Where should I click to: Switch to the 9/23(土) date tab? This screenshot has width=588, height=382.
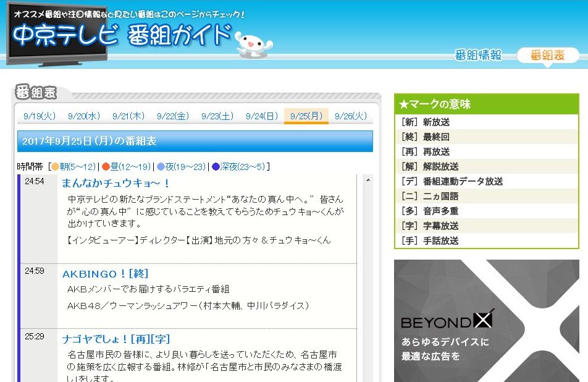pyautogui.click(x=217, y=116)
